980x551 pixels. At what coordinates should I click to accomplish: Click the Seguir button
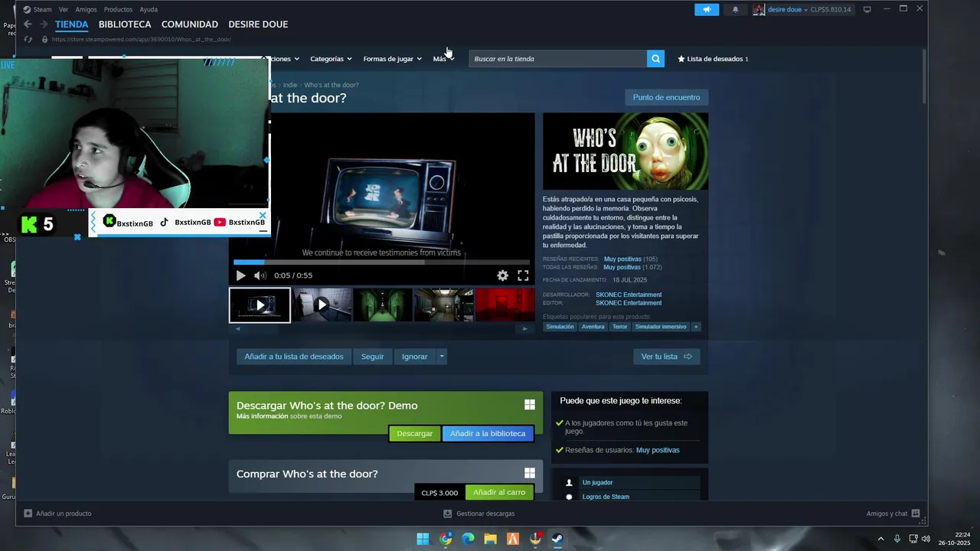point(372,357)
